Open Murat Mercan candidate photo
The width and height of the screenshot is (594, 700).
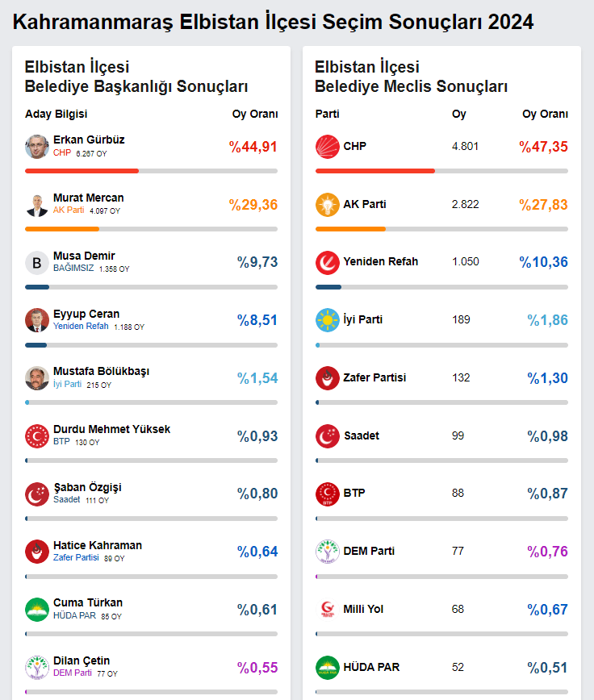tap(37, 205)
